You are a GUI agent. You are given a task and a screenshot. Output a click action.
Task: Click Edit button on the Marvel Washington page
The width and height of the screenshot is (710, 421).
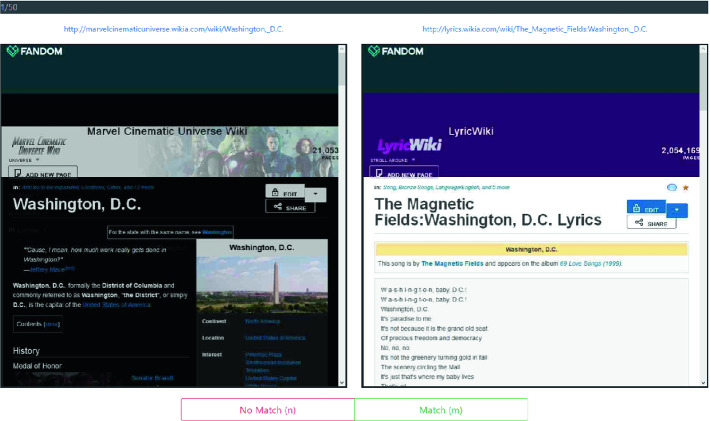pyautogui.click(x=284, y=192)
